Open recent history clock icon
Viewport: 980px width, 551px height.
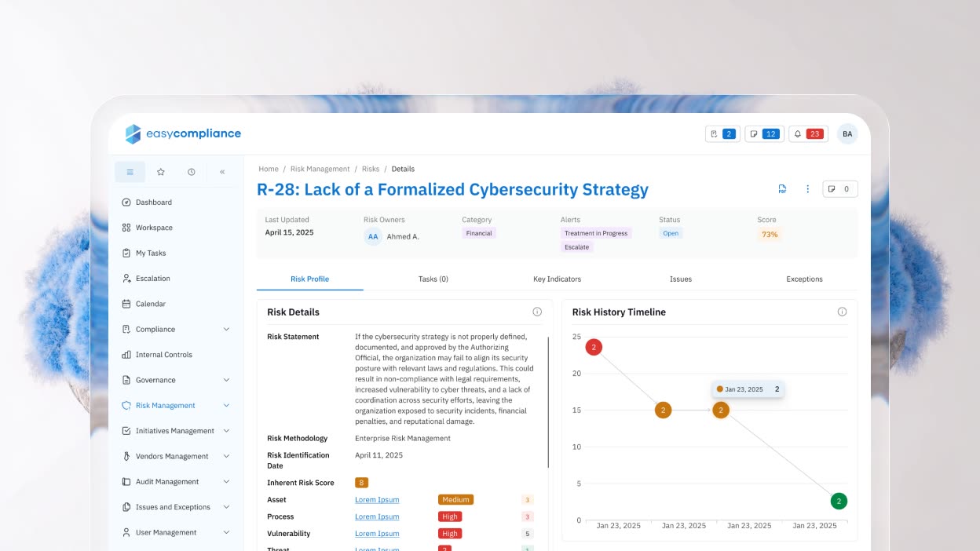point(192,172)
